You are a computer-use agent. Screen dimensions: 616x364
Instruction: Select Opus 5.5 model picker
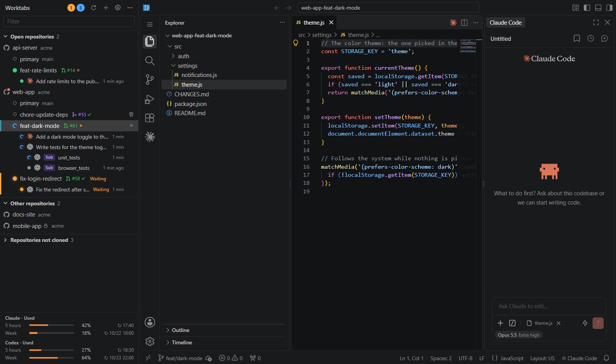519,335
